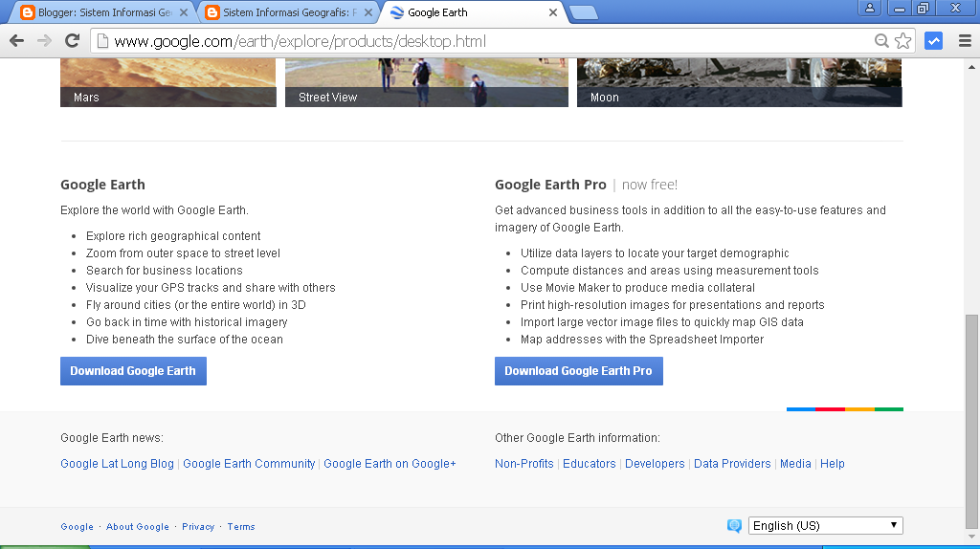
Task: Open a new tab with the new tab button
Action: 583,12
